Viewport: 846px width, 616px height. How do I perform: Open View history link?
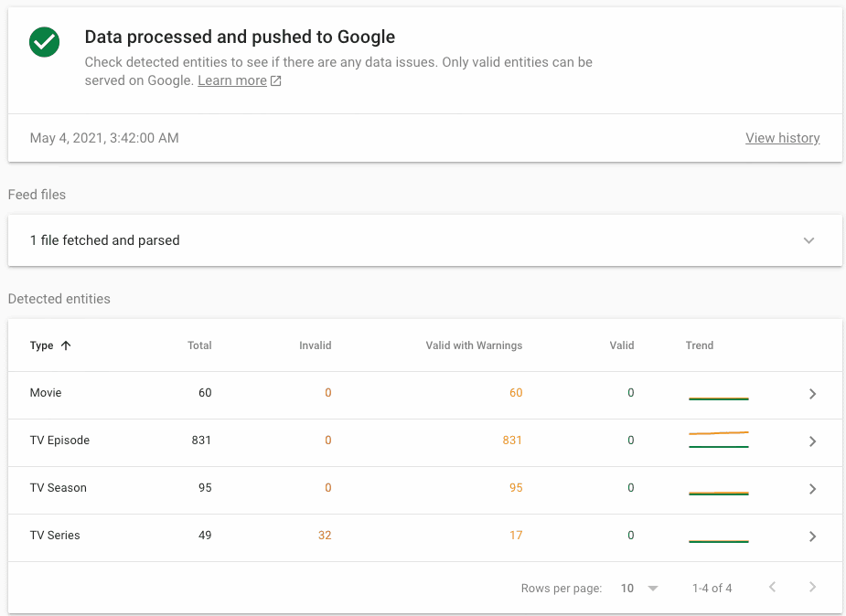[x=782, y=138]
